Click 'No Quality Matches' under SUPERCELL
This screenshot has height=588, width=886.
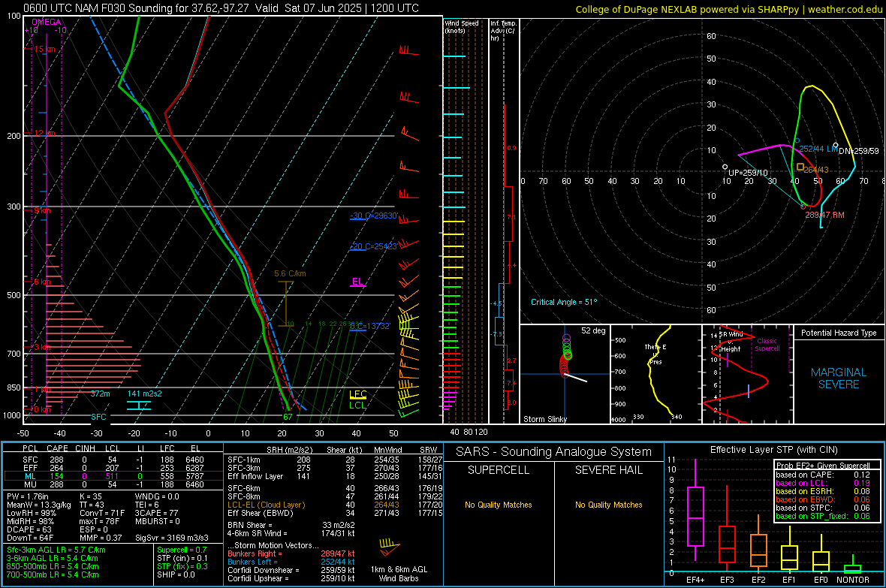(x=499, y=505)
